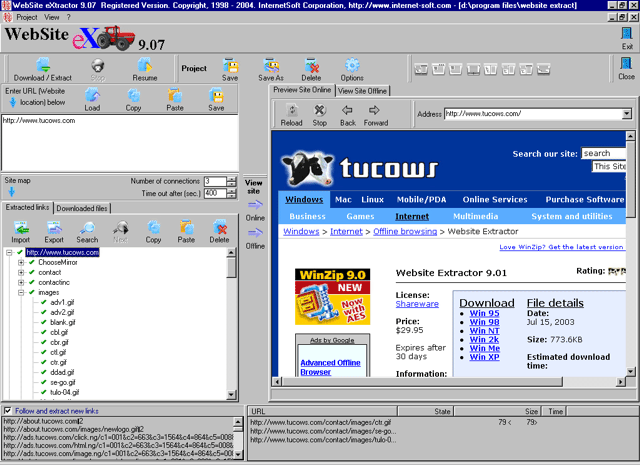Click the Exit door icon
The height and width of the screenshot is (465, 640).
point(627,38)
